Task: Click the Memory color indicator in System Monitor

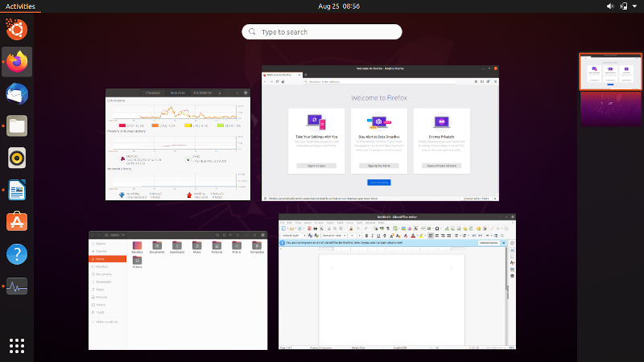Action: (122, 159)
